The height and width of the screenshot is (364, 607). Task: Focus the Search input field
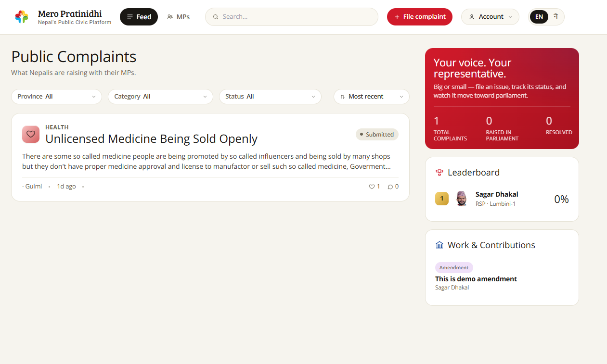[x=292, y=17]
